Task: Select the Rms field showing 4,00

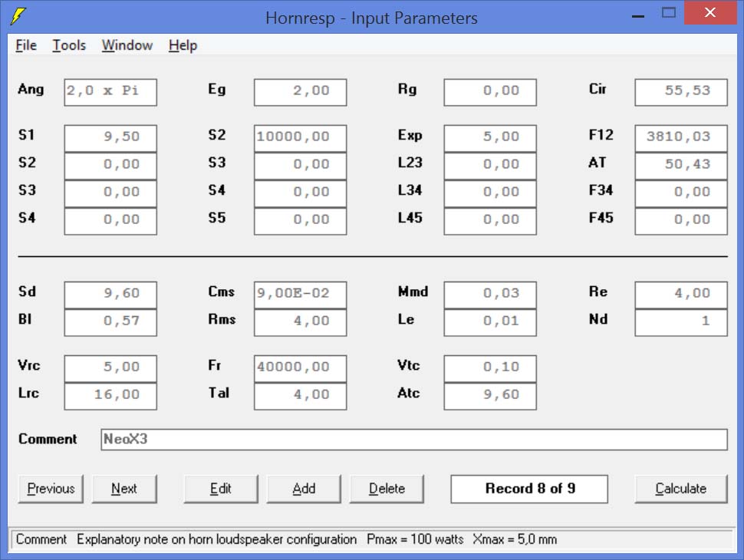Action: point(301,323)
